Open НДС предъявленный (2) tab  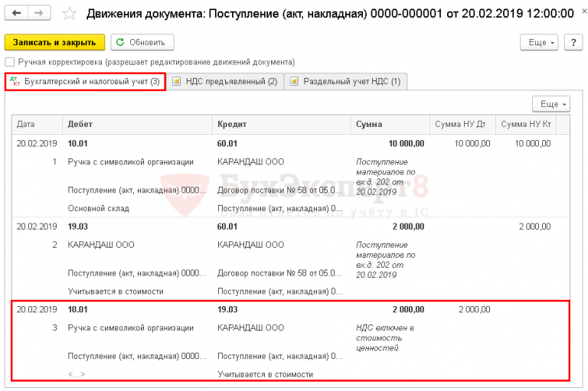tap(225, 81)
